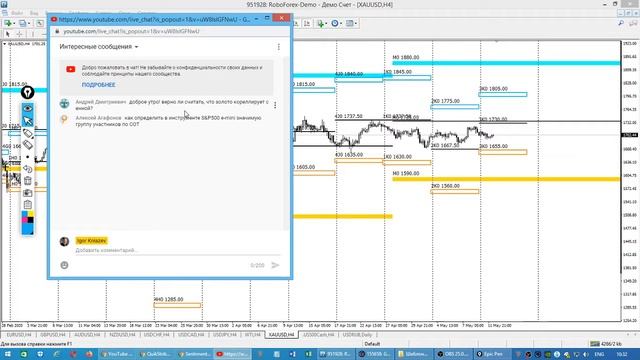This screenshot has width=640, height=360.
Task: Click the MetaTrader Templates toolbar icon
Action: [x=349, y=23]
